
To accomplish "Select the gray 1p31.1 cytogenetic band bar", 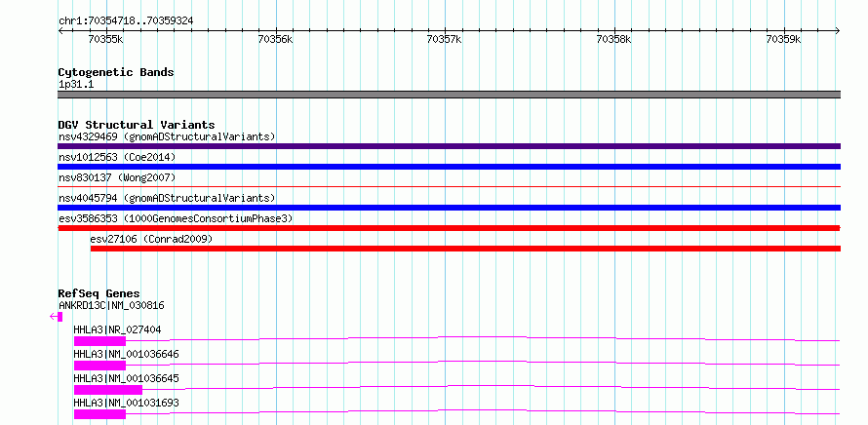I will [x=449, y=95].
